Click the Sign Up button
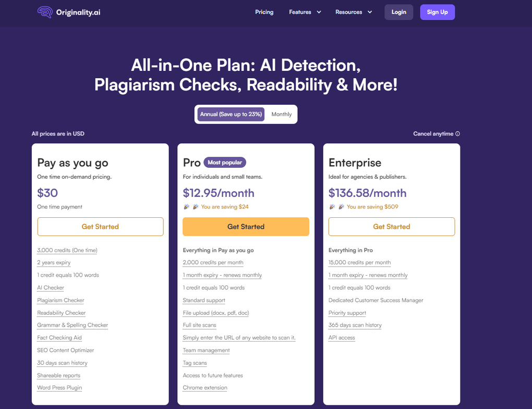The width and height of the screenshot is (532, 409). click(437, 11)
